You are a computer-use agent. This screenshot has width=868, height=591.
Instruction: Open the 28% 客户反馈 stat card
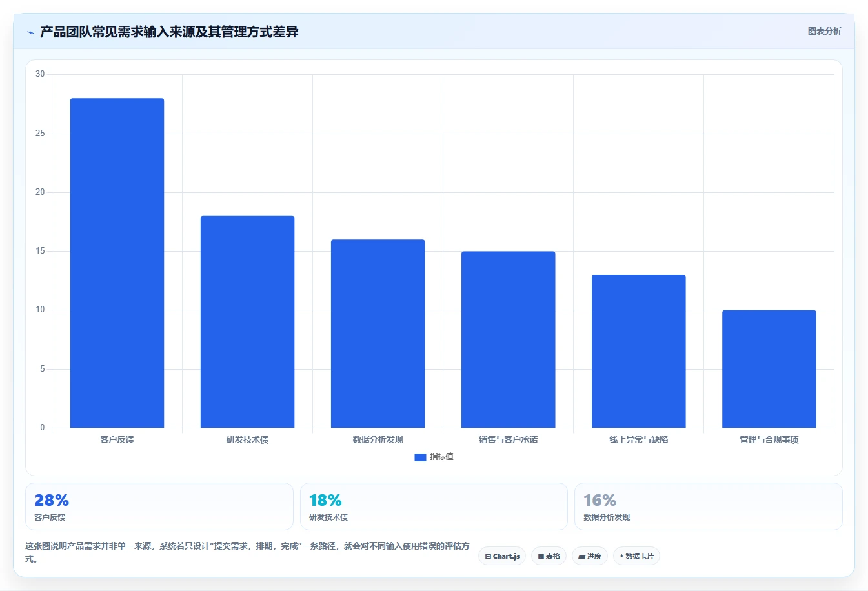159,506
